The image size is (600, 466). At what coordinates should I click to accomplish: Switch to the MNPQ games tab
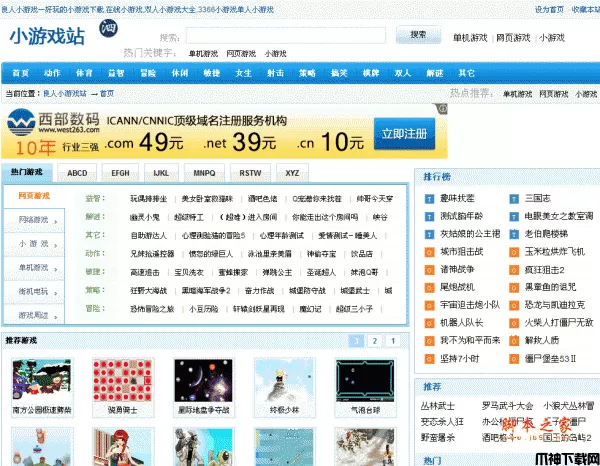(x=204, y=173)
